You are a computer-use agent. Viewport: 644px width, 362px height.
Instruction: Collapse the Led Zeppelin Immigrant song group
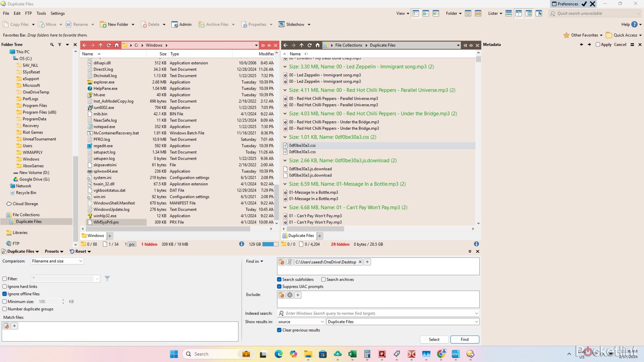pos(285,67)
